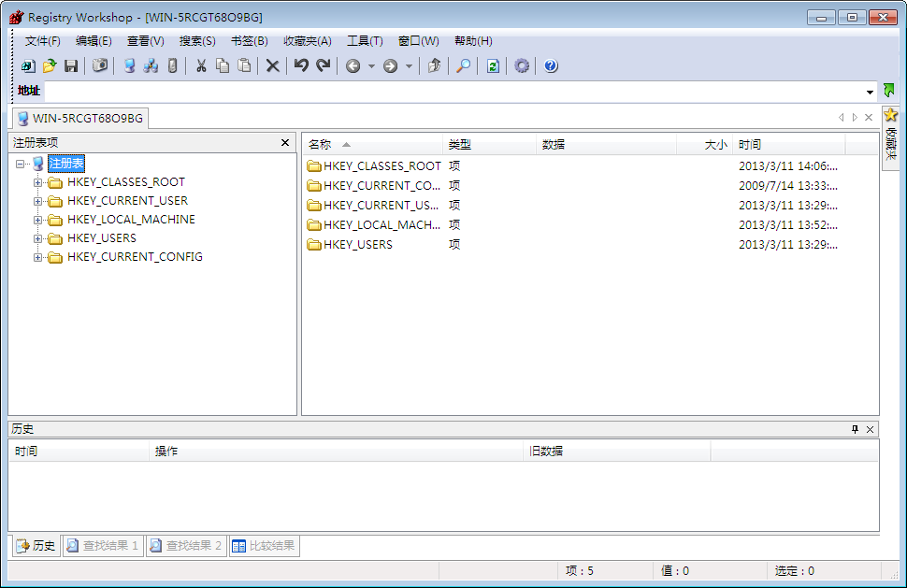Go up one level with the folder arrow icon
This screenshot has width=907, height=588.
pyautogui.click(x=434, y=66)
